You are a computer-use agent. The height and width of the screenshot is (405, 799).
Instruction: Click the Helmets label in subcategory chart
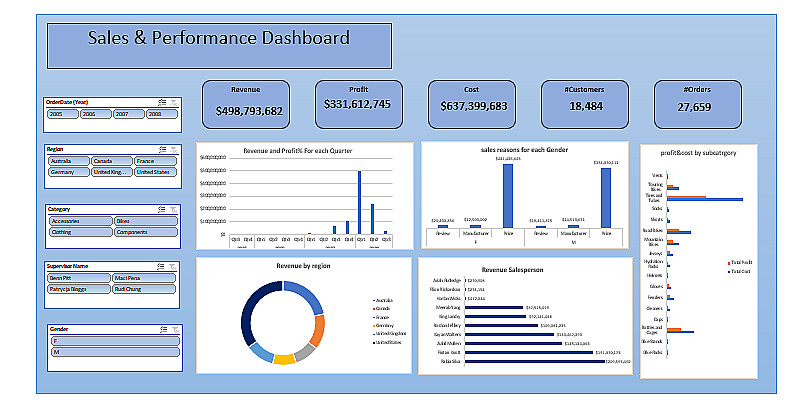[x=655, y=275]
